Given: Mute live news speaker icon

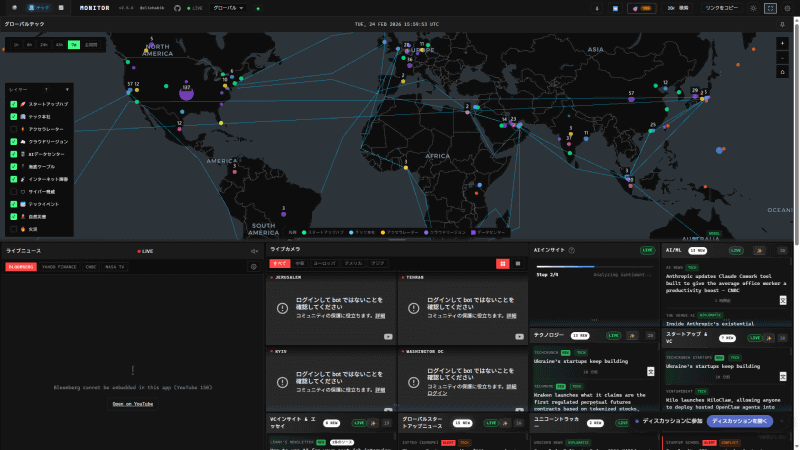Looking at the screenshot, I should 254,251.
